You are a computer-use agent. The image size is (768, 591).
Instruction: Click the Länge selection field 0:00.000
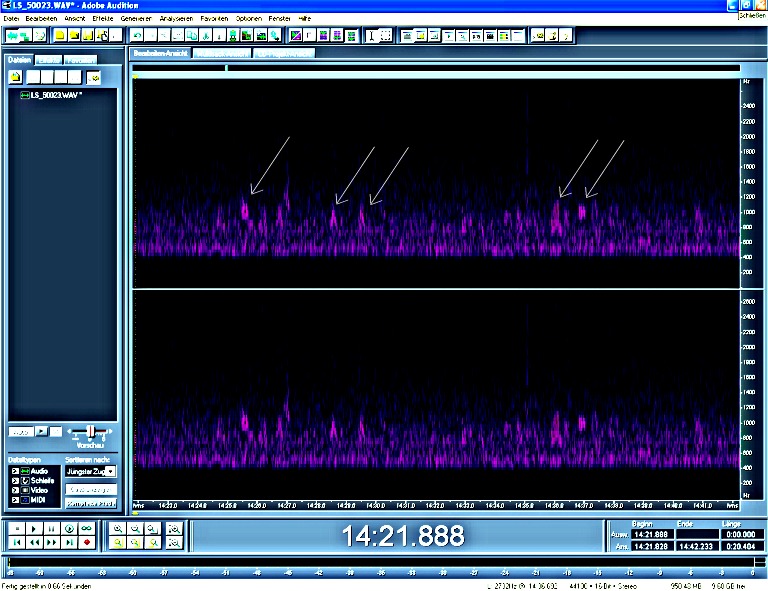741,534
